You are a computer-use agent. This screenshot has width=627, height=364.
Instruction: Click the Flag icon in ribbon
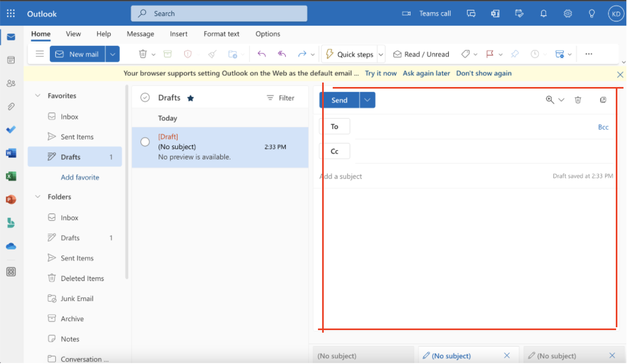pyautogui.click(x=490, y=54)
